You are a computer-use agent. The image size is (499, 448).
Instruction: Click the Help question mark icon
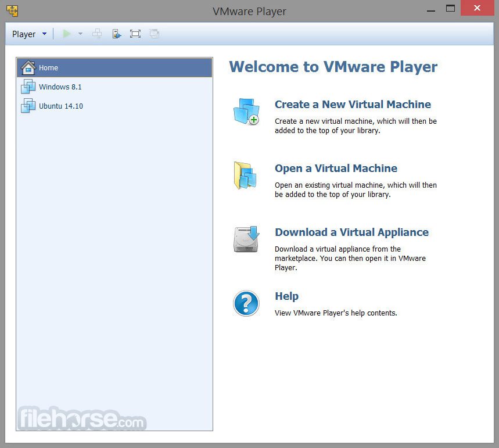point(246,303)
